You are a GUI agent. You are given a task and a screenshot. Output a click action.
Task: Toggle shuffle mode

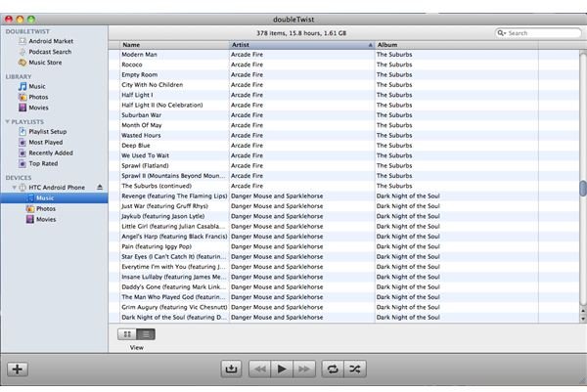[355, 370]
